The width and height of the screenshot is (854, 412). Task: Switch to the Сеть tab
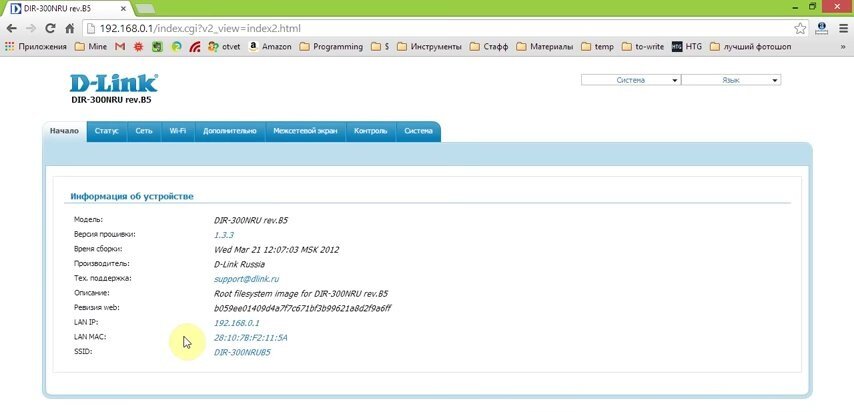pyautogui.click(x=144, y=131)
